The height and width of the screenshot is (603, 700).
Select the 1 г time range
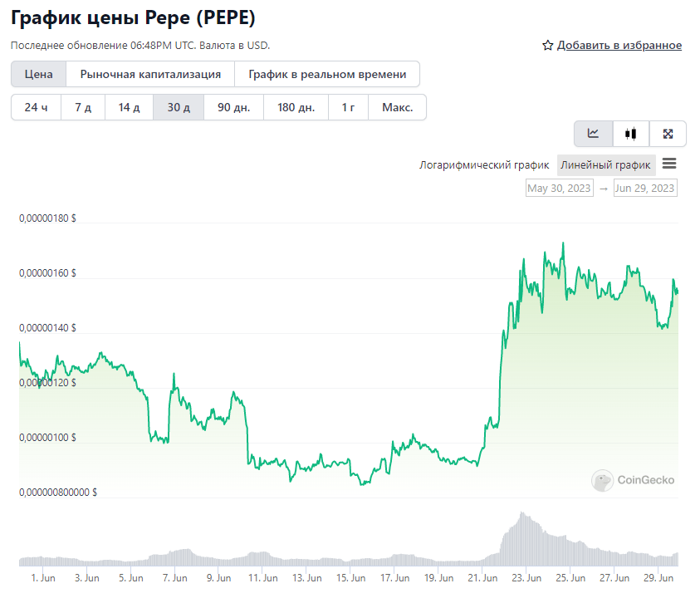348,107
